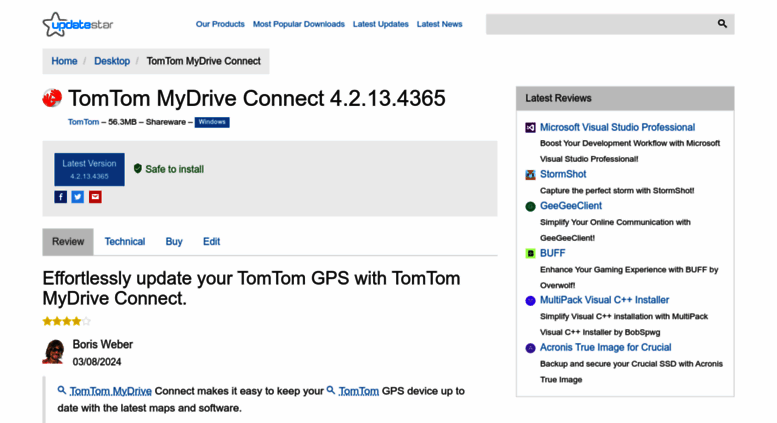Screen dimensions: 777x423
Task: Open the BUFF review link
Action: pyautogui.click(x=553, y=253)
